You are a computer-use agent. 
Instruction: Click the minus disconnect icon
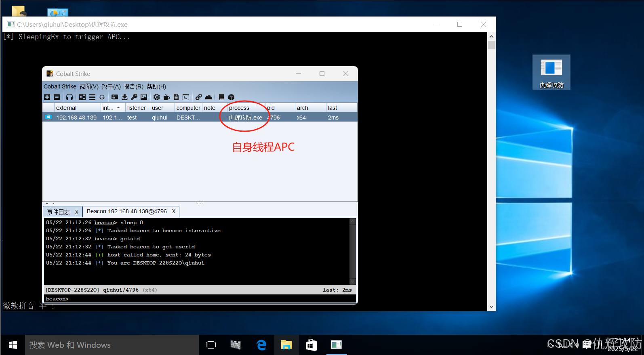coord(57,97)
